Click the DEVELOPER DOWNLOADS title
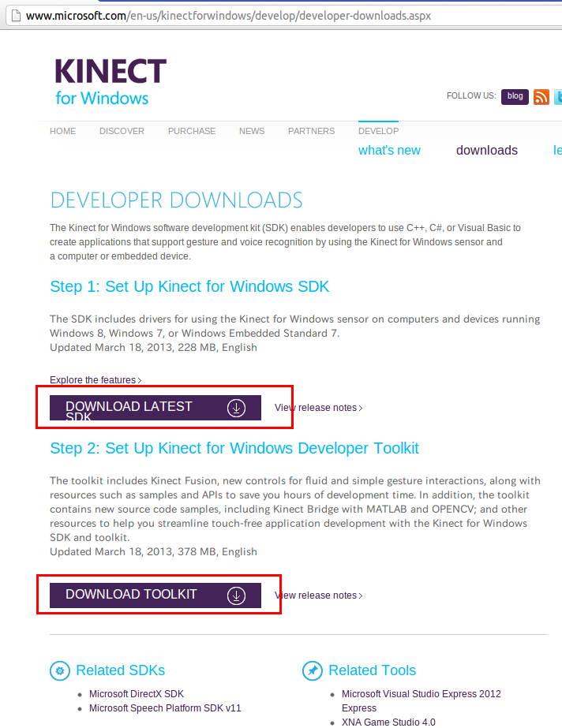The height and width of the screenshot is (728, 562). click(176, 200)
